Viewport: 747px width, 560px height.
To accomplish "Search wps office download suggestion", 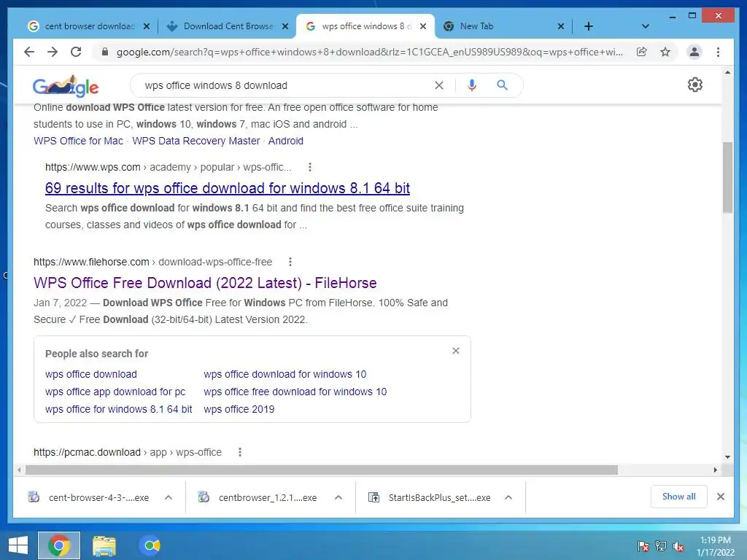I will pyautogui.click(x=91, y=374).
